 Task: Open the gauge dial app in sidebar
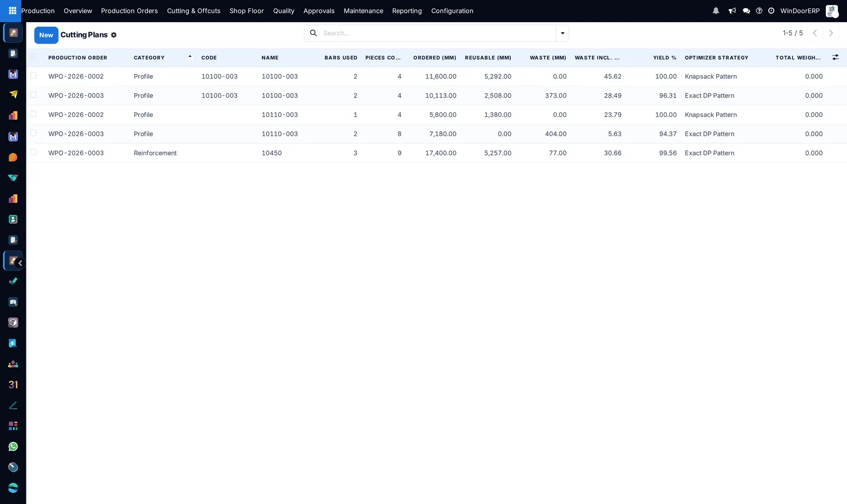click(13, 467)
